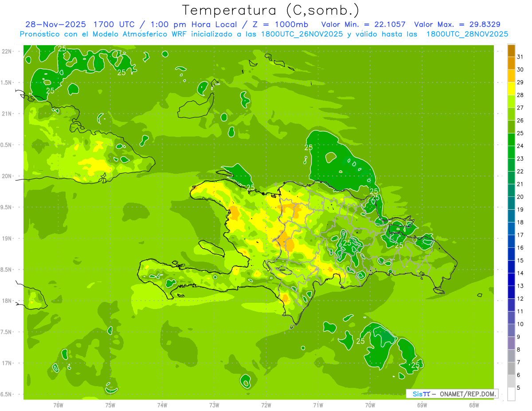Screen dimensions: 532x411
Task: Click the "19N" latitude axis label
Action: pyautogui.click(x=7, y=239)
